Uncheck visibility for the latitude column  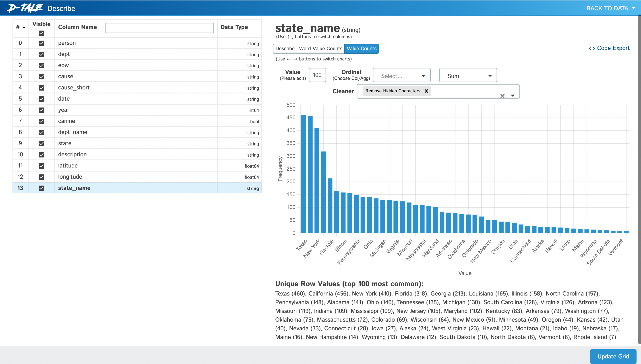click(41, 166)
